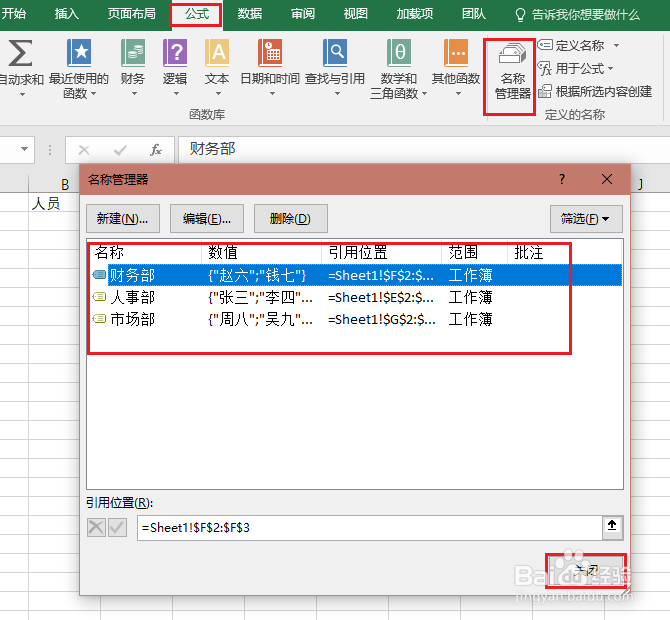Click the tag icon of 市场部 row

tap(99, 319)
